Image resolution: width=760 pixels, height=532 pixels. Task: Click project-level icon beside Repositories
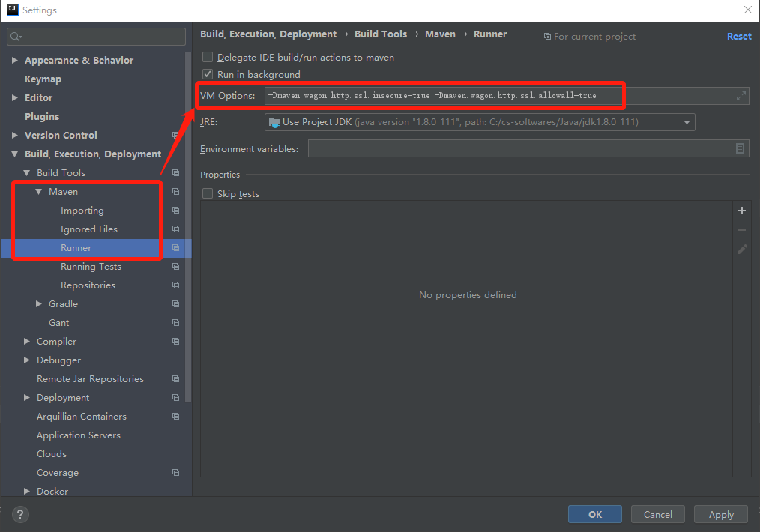click(175, 285)
